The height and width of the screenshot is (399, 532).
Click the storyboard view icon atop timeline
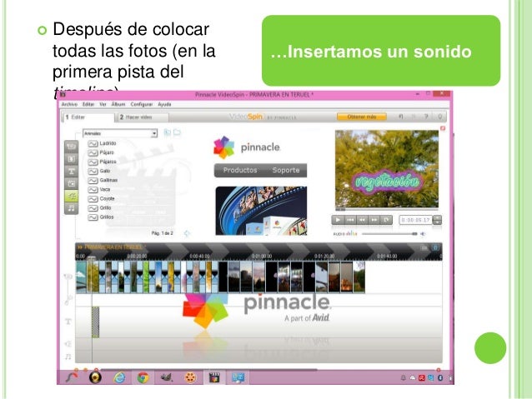[424, 247]
